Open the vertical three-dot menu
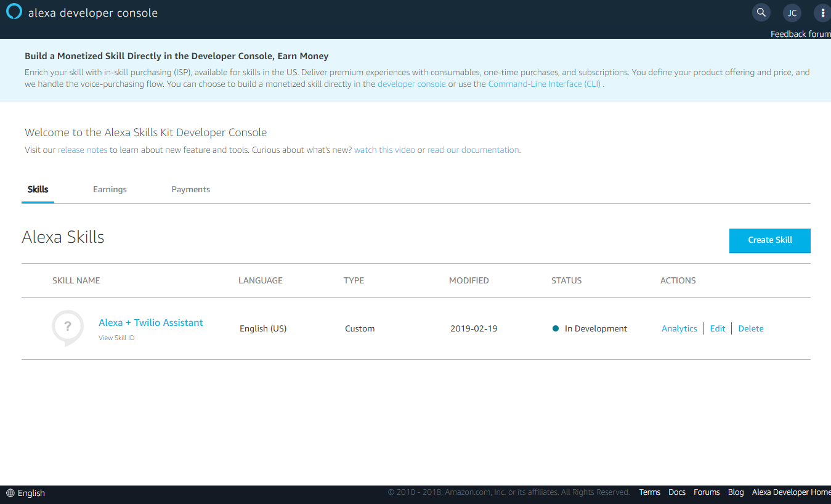 coord(822,12)
